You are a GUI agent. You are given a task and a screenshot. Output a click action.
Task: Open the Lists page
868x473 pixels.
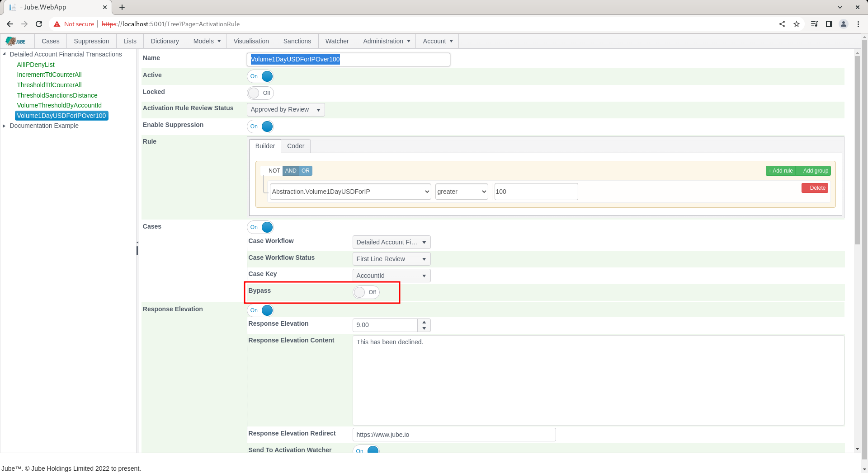(130, 41)
